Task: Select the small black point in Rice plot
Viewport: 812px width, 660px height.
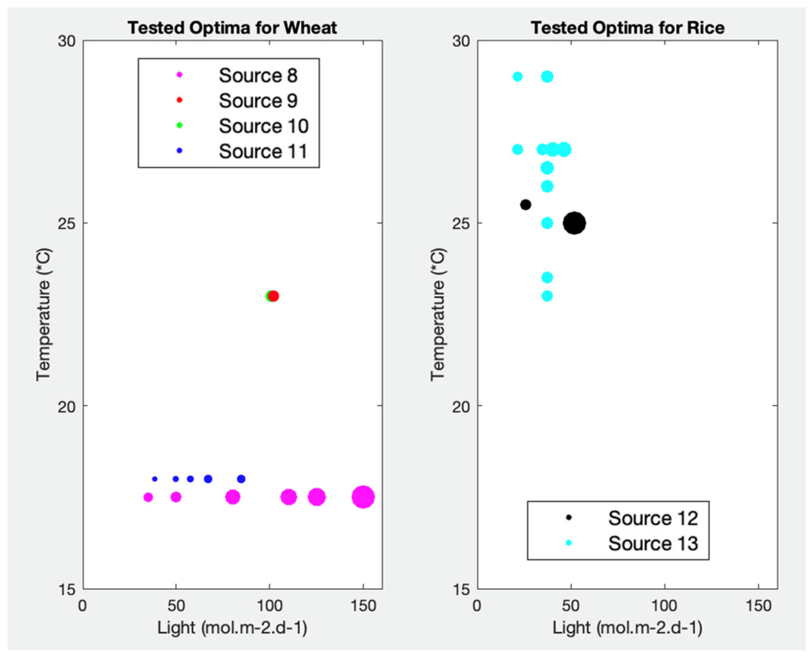Action: [x=525, y=205]
